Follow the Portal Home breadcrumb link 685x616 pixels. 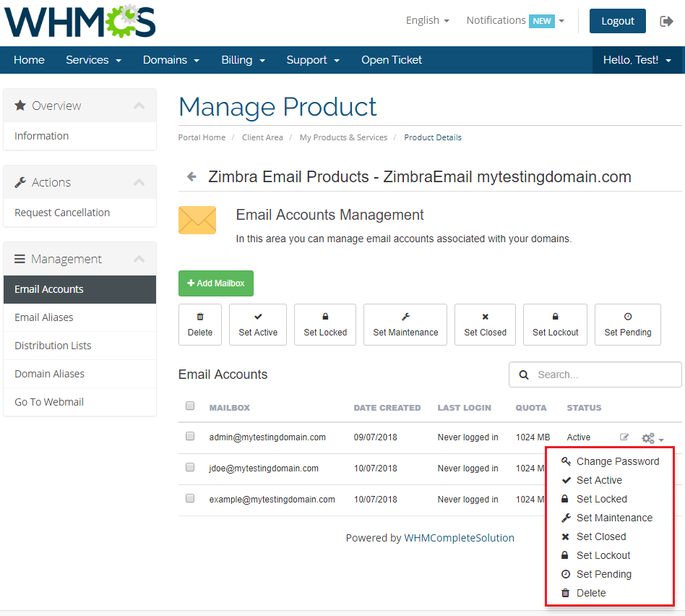[202, 137]
